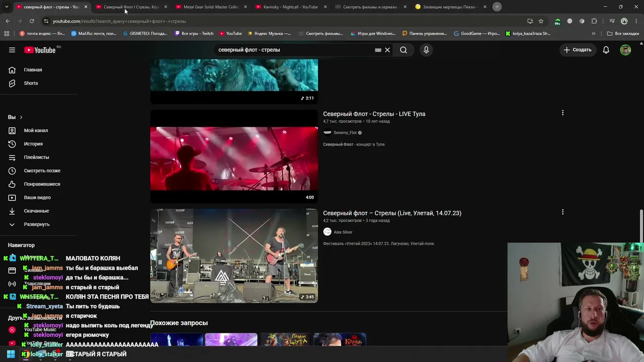Screen dimensions: 644x362
Task: Open video title Северный Флот - Стрелы - LIVE Тула
Action: pos(374,114)
